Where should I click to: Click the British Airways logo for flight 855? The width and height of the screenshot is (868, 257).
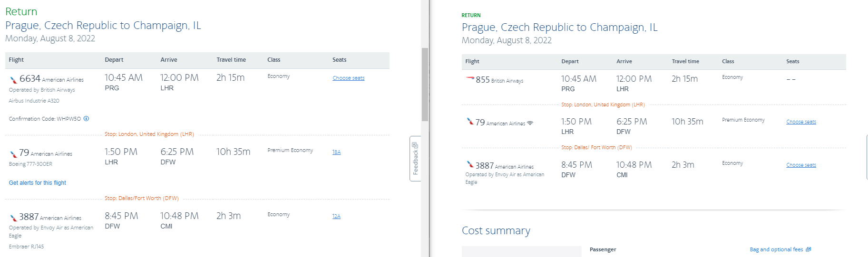(470, 78)
